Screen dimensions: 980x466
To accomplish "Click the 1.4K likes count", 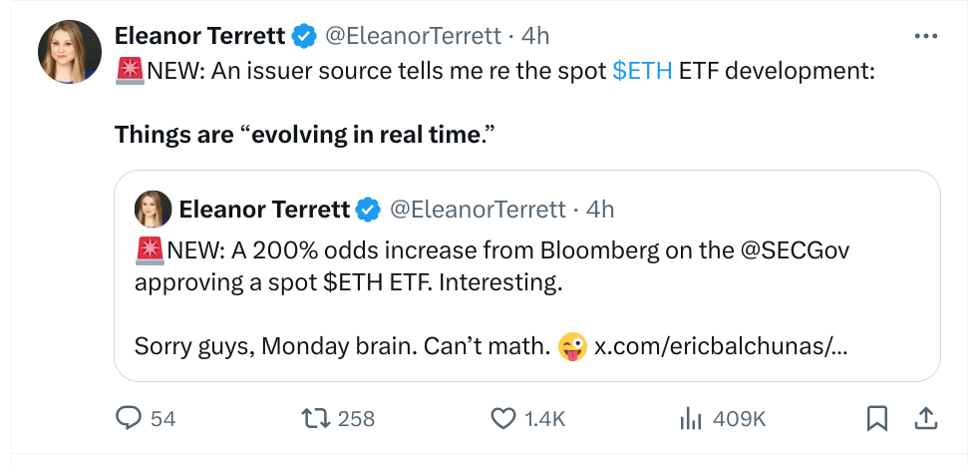I will [544, 419].
